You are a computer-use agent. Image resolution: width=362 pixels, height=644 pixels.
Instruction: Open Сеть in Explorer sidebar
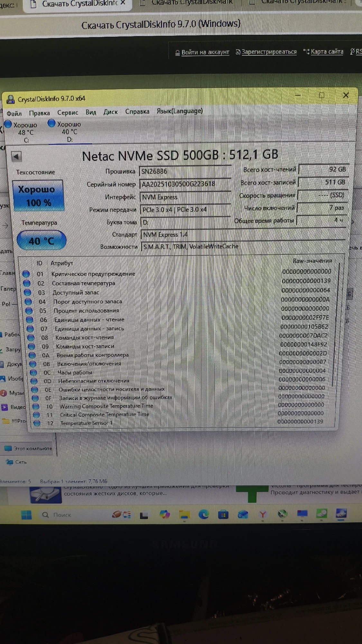[17, 462]
